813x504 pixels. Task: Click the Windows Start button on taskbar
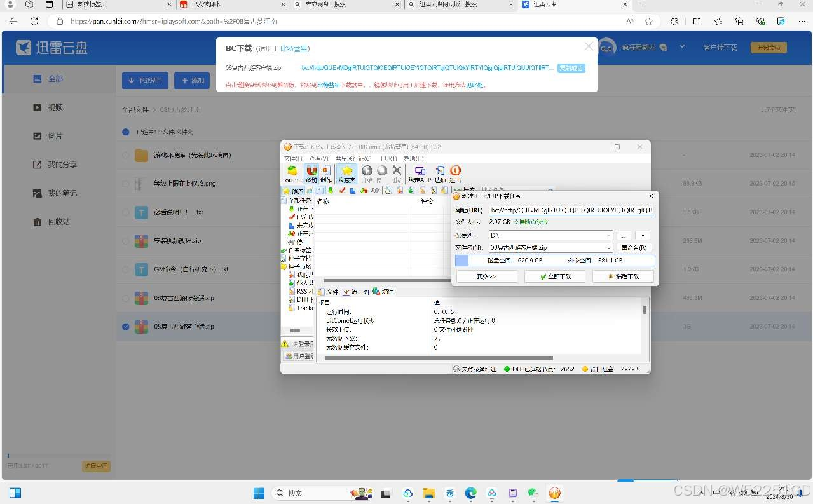[x=259, y=493]
